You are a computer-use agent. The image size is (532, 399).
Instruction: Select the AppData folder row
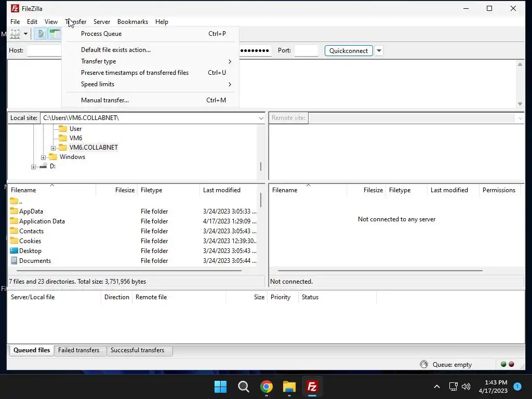[x=134, y=211]
